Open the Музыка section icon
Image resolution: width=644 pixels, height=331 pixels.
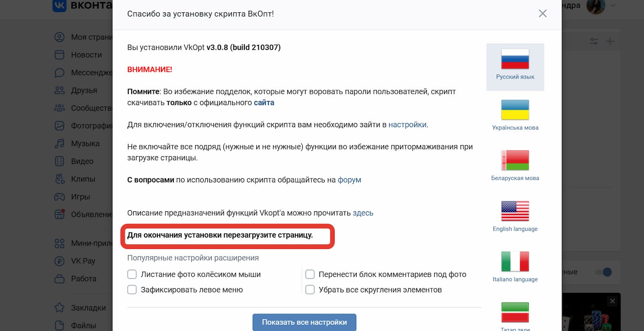click(60, 143)
